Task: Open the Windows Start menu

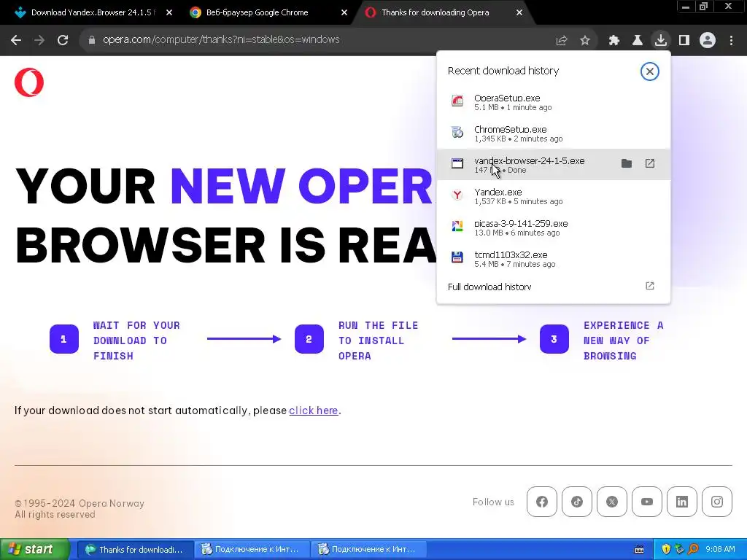Action: pos(34,550)
